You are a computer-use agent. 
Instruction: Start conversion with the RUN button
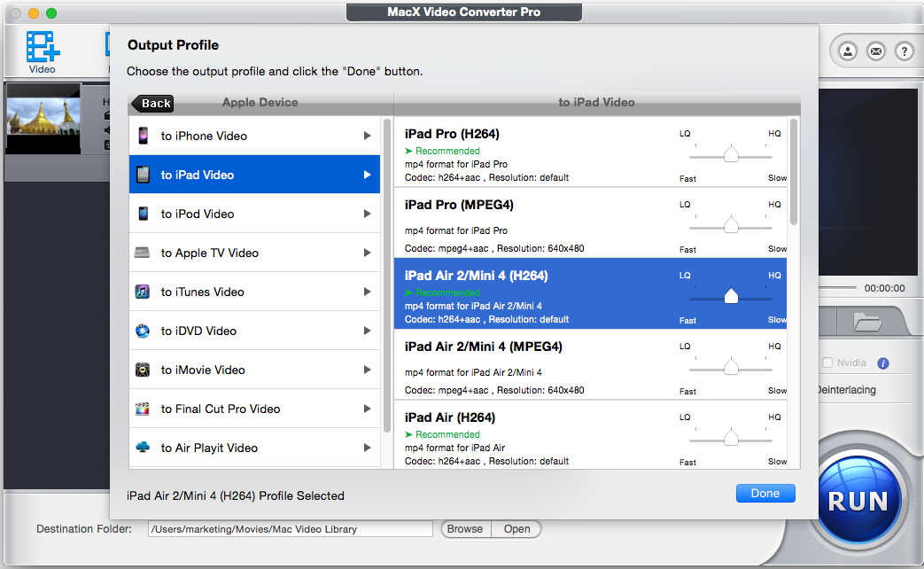click(x=858, y=501)
